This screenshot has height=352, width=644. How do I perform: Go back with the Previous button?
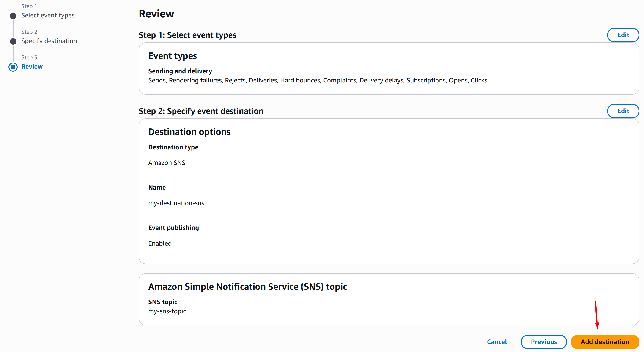coord(543,341)
